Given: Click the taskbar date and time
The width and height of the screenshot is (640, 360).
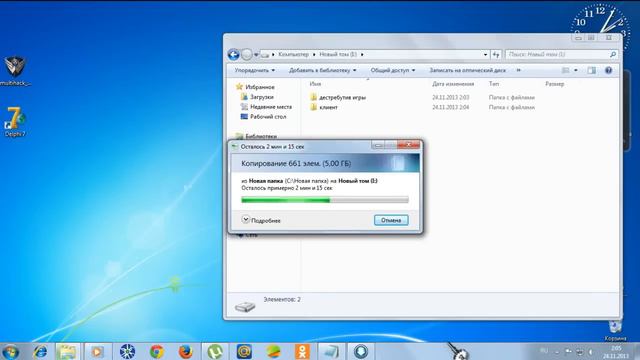Looking at the screenshot, I should [x=616, y=352].
